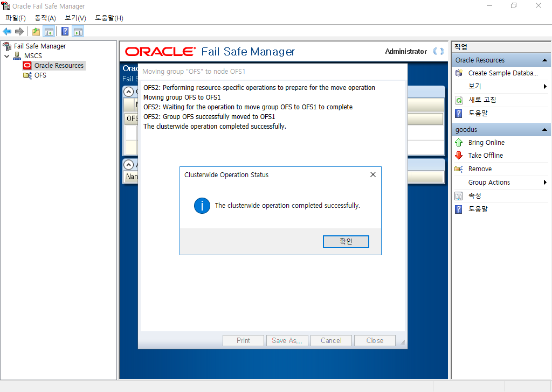Collapse the MSCS tree node
Viewport: 552px width, 392px height.
[x=6, y=56]
